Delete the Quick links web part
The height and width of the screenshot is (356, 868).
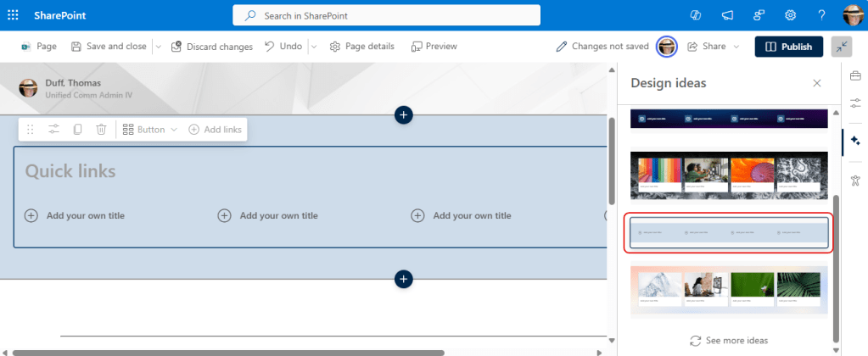pyautogui.click(x=101, y=130)
